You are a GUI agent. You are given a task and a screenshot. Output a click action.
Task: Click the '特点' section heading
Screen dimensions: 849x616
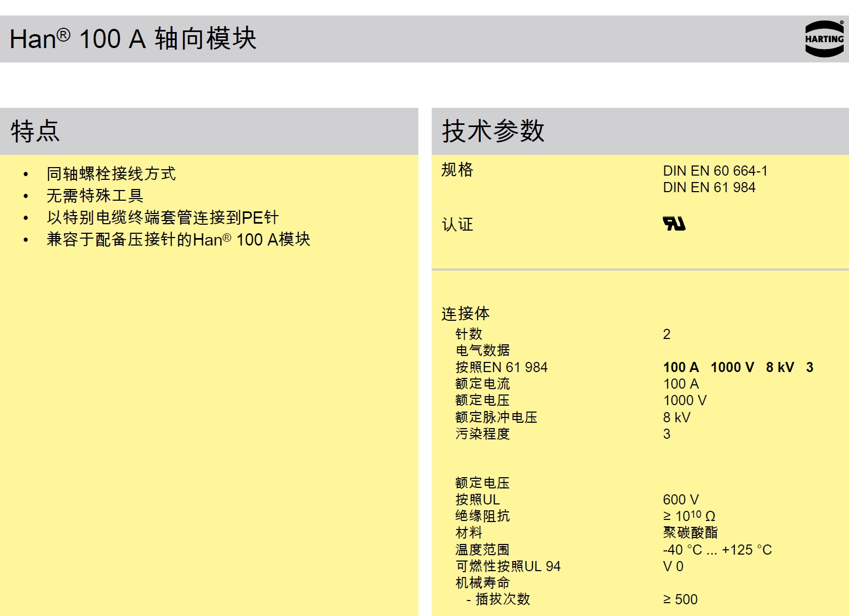point(35,131)
